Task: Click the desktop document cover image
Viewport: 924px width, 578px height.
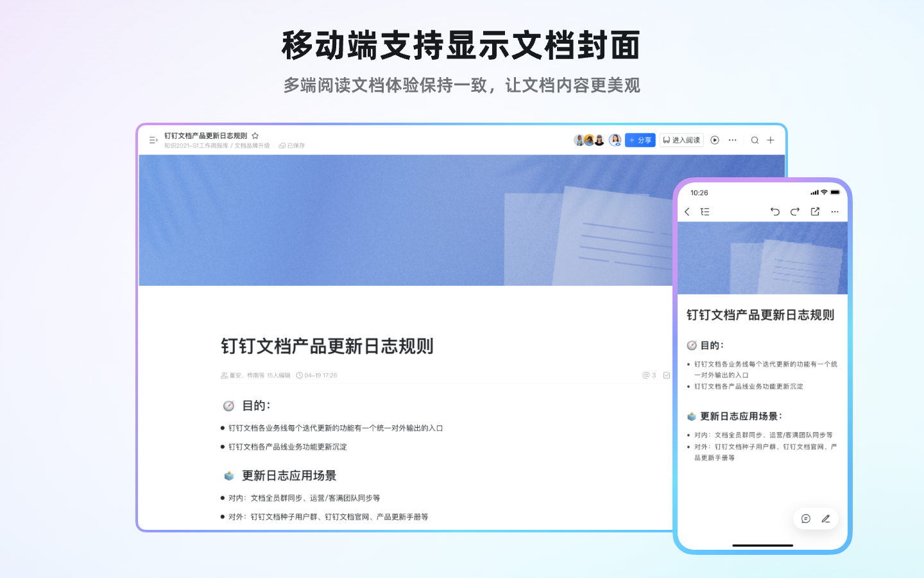Action: (x=406, y=220)
